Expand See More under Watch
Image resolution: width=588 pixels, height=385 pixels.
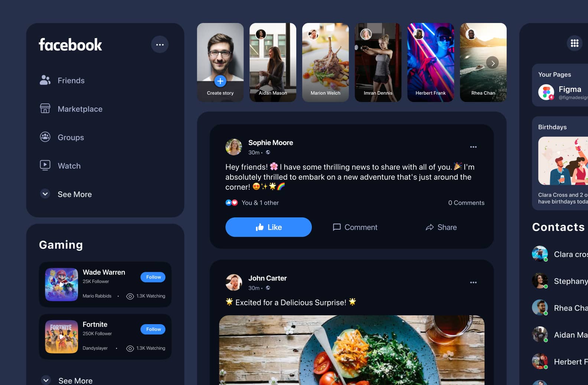coord(66,194)
